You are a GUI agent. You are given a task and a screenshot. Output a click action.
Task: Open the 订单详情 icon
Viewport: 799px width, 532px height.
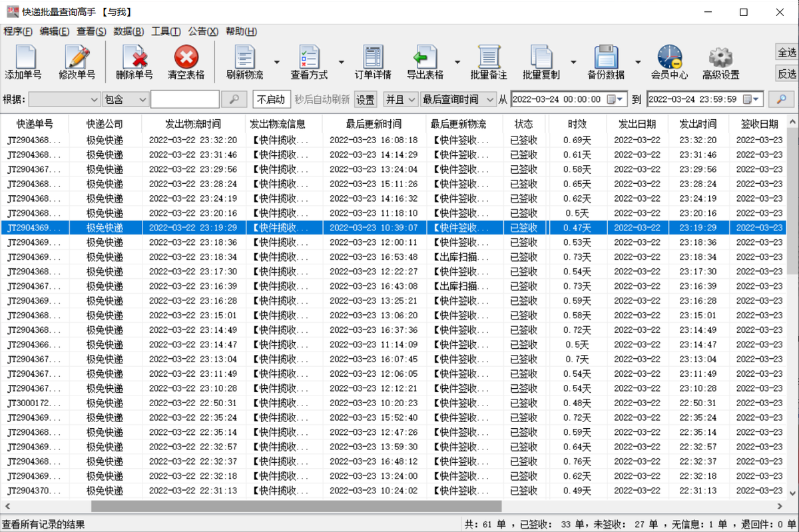[x=373, y=57]
